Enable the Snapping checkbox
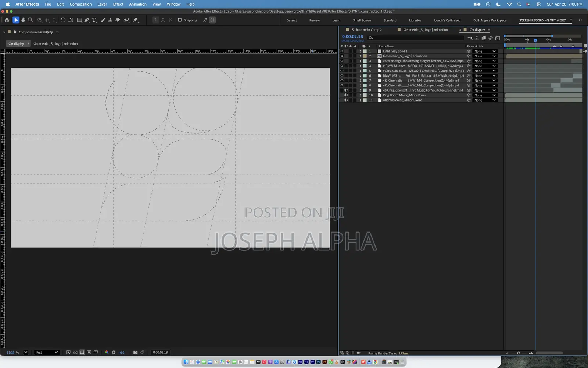The image size is (588, 368). [x=180, y=20]
